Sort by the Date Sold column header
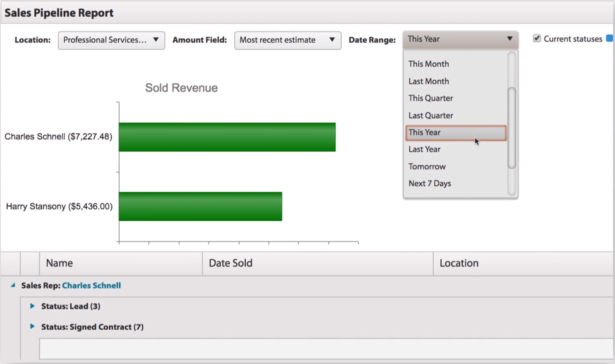 pos(231,263)
